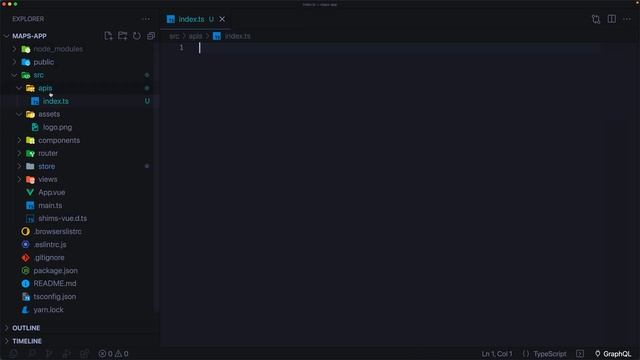Open source control changes for index.ts
The width and height of the screenshot is (640, 360).
pyautogui.click(x=596, y=19)
